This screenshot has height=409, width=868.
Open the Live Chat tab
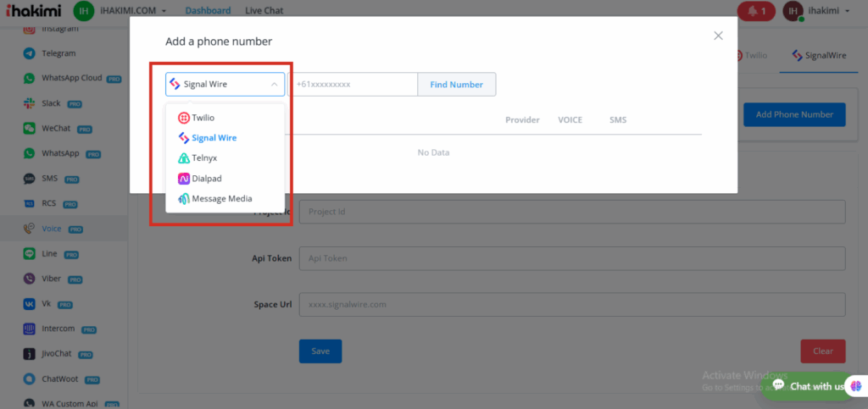264,11
